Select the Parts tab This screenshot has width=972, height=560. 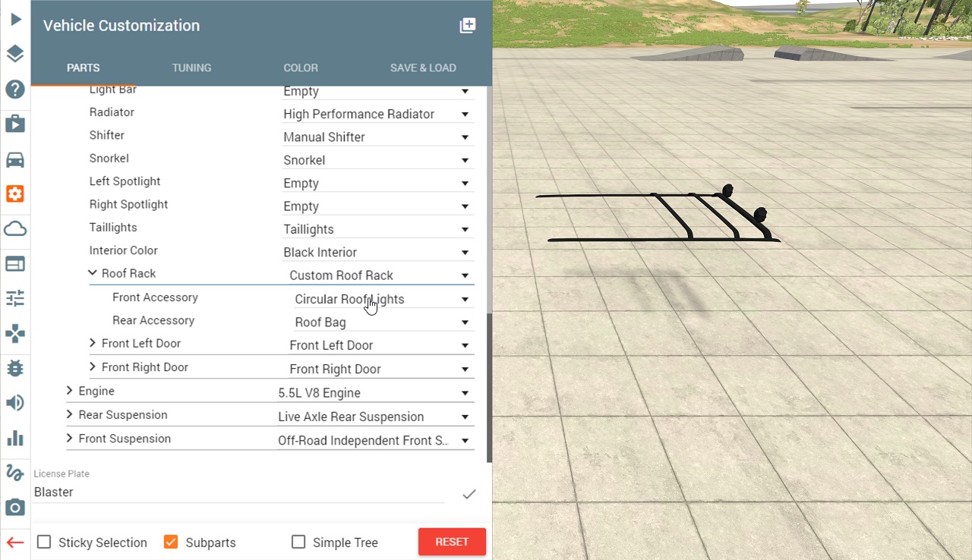click(x=84, y=68)
